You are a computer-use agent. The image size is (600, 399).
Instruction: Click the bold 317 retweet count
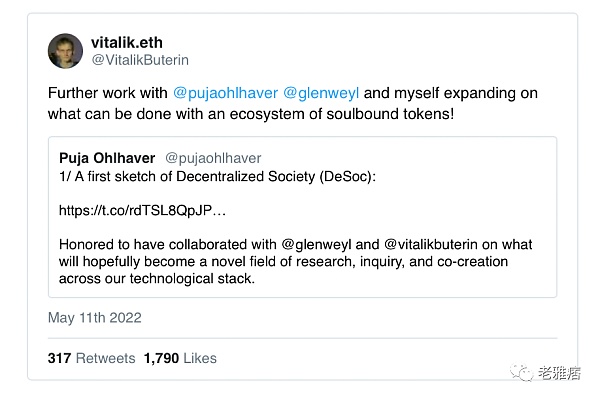tap(59, 358)
